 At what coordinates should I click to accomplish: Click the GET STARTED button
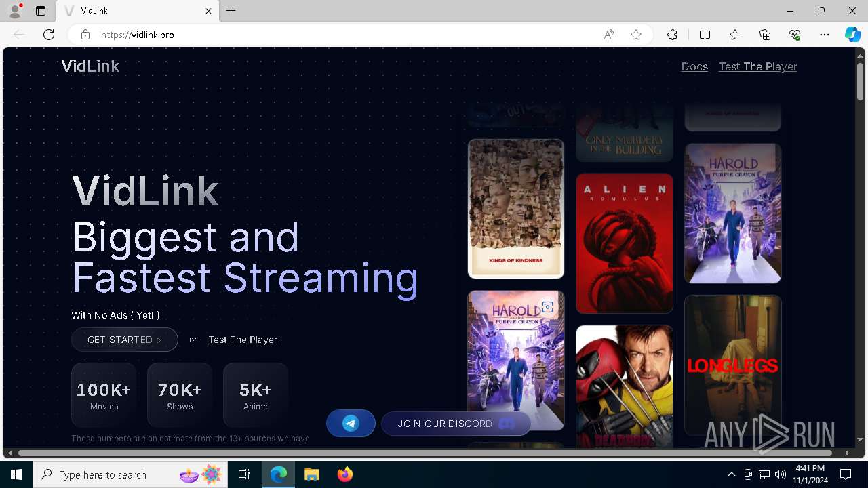point(125,340)
